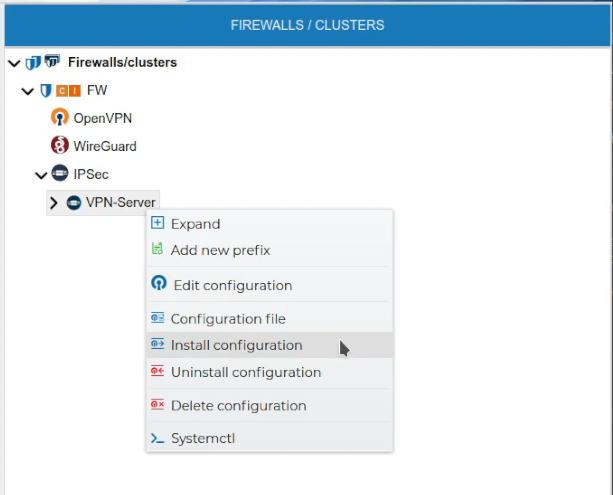Collapse the IPSec tree node
Image resolution: width=613 pixels, height=495 pixels.
[x=41, y=175]
